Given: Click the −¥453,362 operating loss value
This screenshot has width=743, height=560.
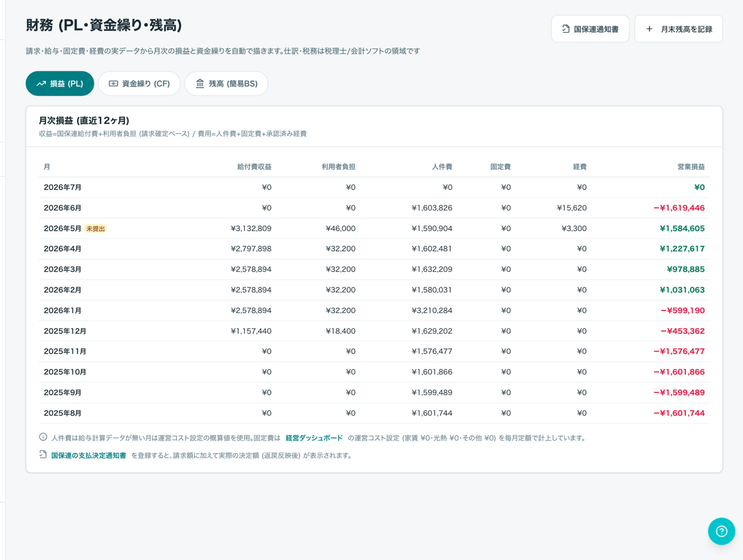Looking at the screenshot, I should (x=682, y=331).
